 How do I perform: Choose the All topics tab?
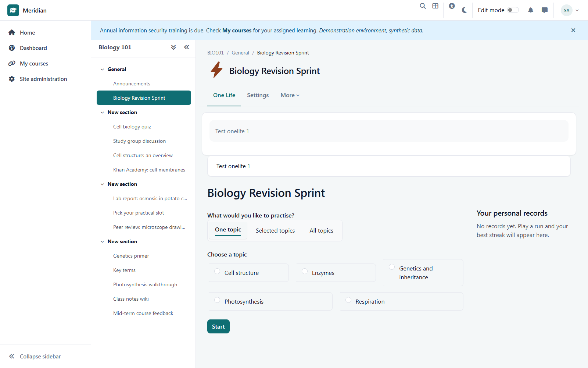coord(322,231)
